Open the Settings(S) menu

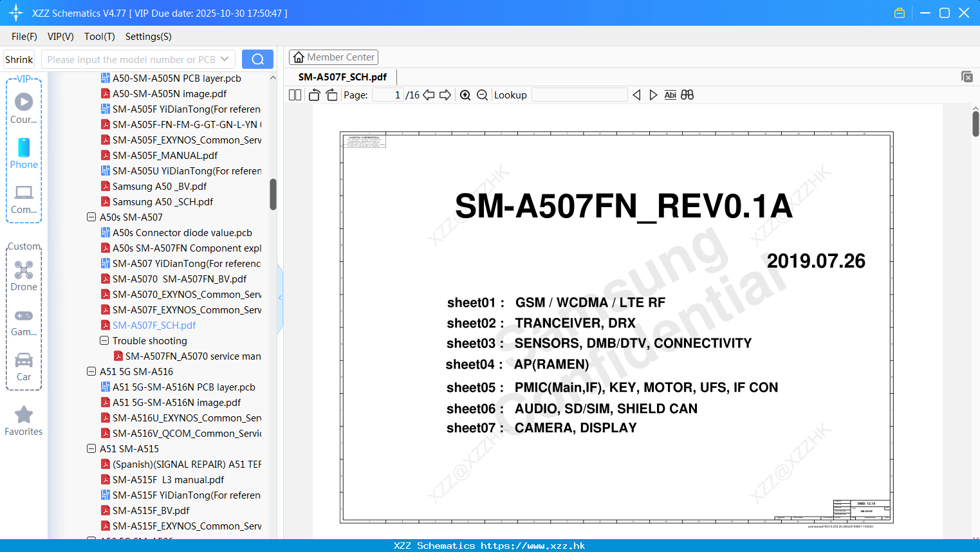click(149, 37)
